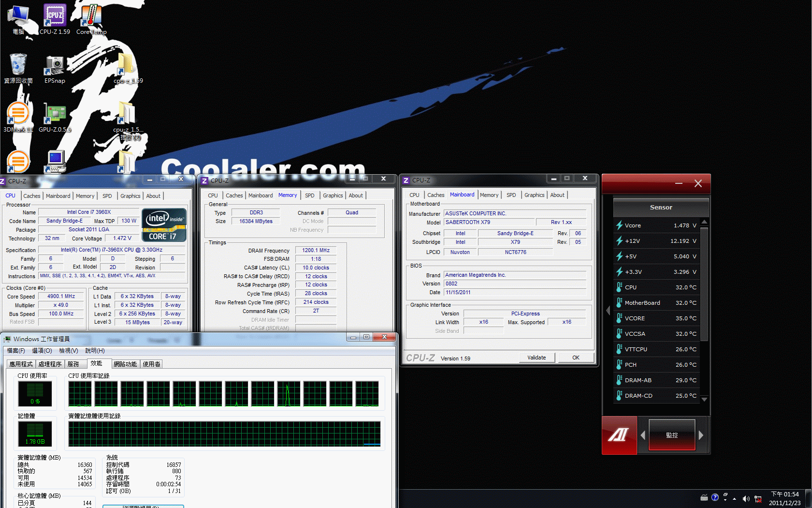This screenshot has width=812, height=508.
Task: Click the left arrow beside the monitor button
Action: (x=643, y=435)
